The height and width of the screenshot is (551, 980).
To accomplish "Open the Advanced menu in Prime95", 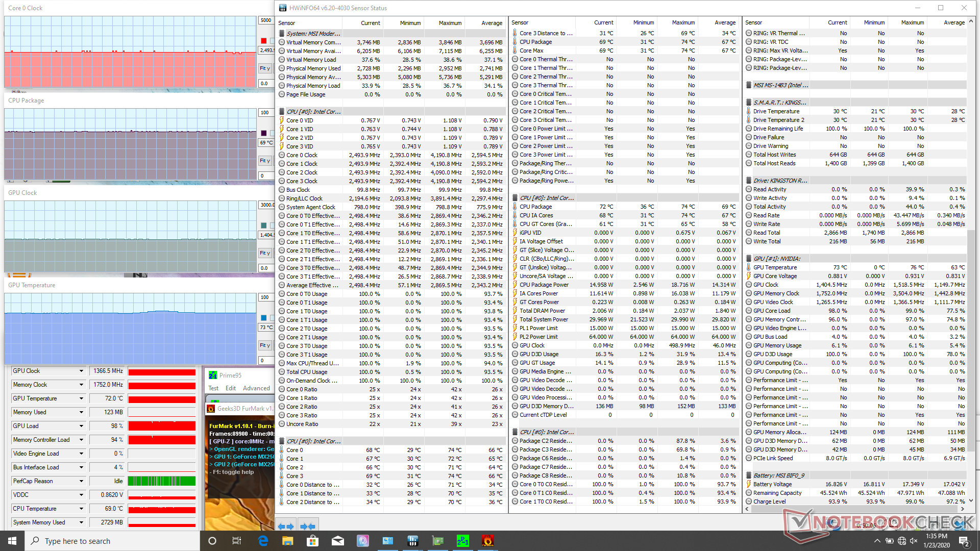I will (x=256, y=388).
